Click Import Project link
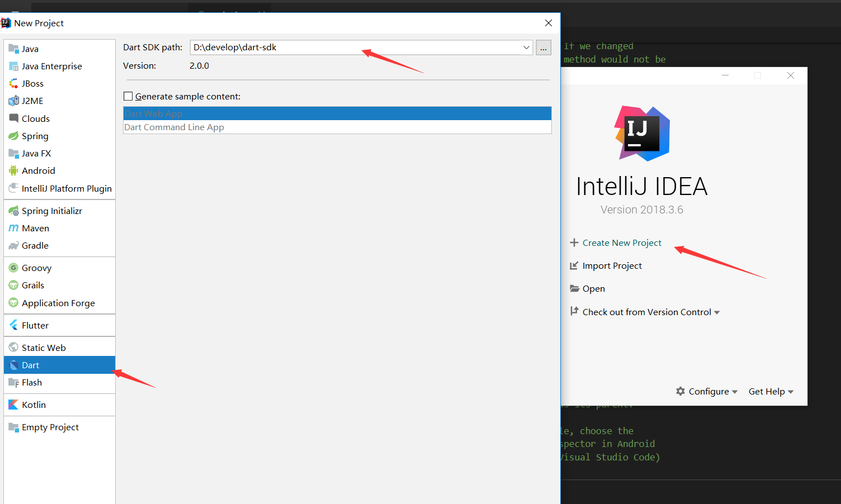Image resolution: width=841 pixels, height=504 pixels. [612, 265]
